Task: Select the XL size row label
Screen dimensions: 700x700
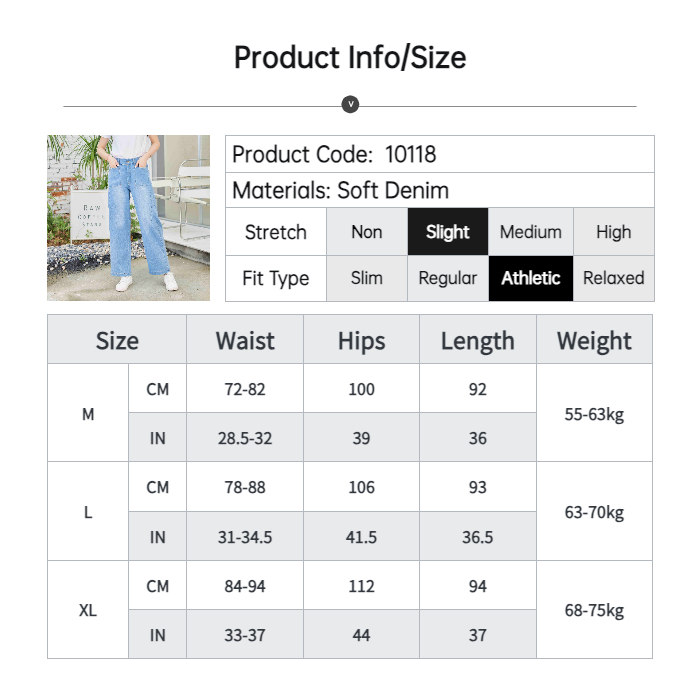Action: coord(88,610)
